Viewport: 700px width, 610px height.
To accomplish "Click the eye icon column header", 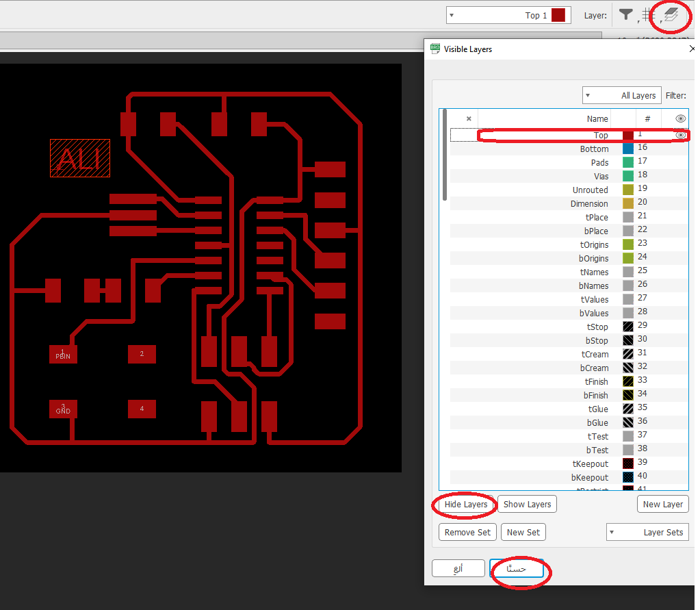I will click(x=680, y=118).
